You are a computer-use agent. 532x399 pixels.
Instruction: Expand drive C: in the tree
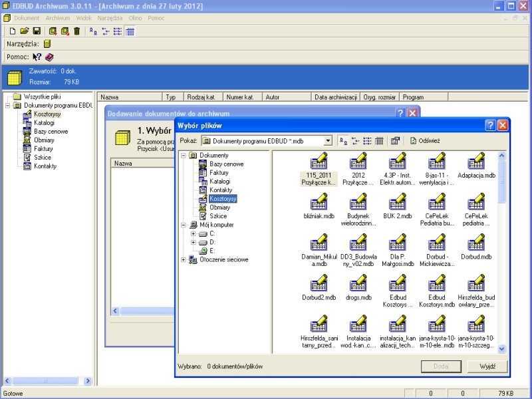coord(193,234)
